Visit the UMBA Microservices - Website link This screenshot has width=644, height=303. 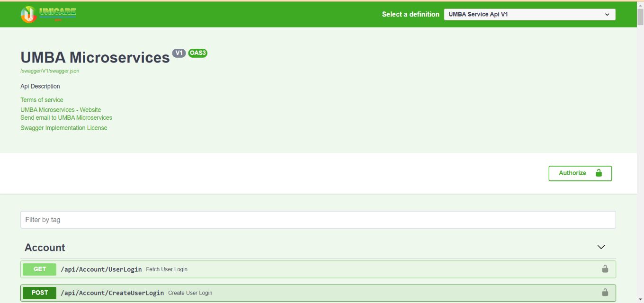[61, 110]
